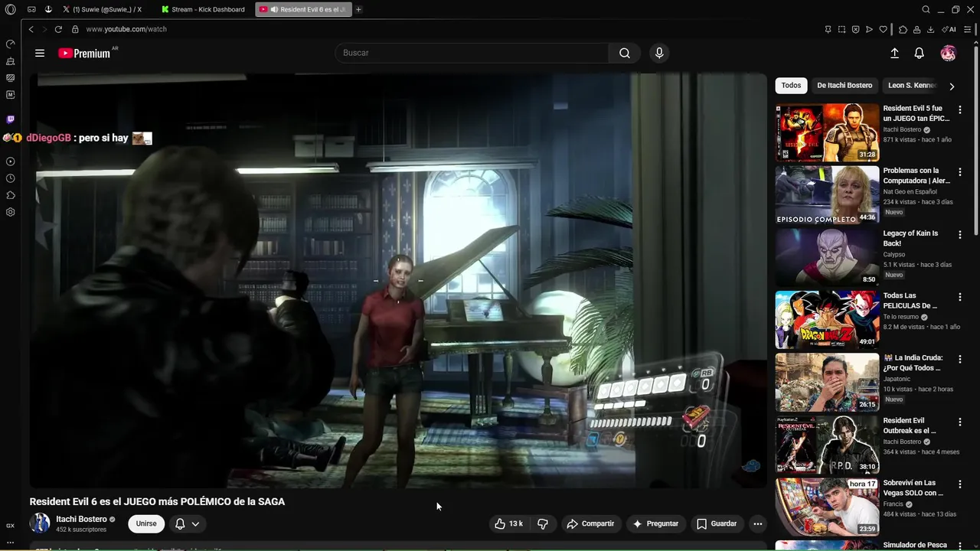The image size is (980, 551).
Task: Search open tabs magnifier in title bar
Action: pos(926,9)
